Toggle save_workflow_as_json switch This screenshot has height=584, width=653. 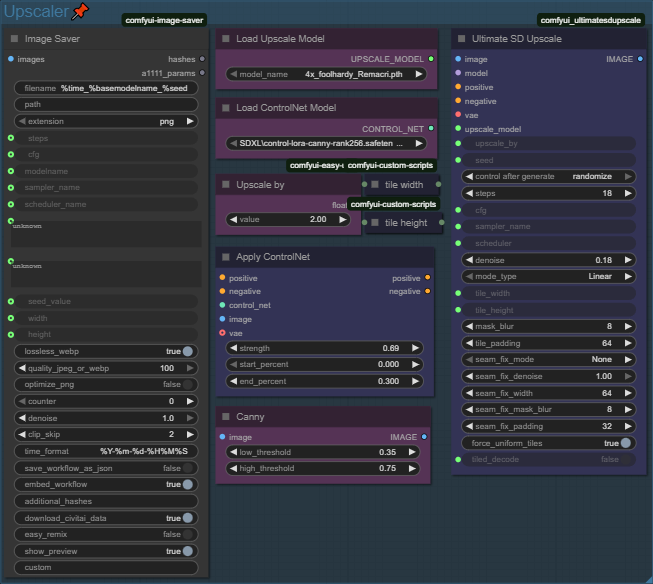click(188, 468)
